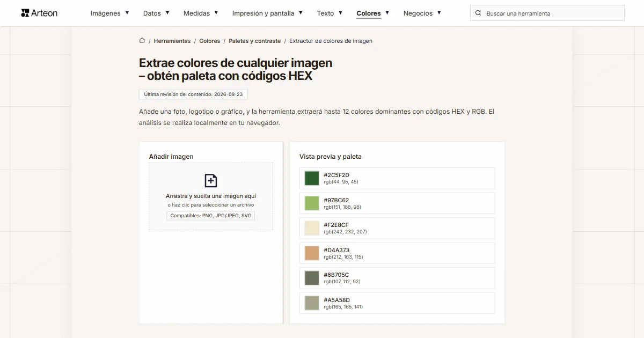Select the #2C5F2D dark green swatch
This screenshot has width=644, height=338.
tap(312, 178)
